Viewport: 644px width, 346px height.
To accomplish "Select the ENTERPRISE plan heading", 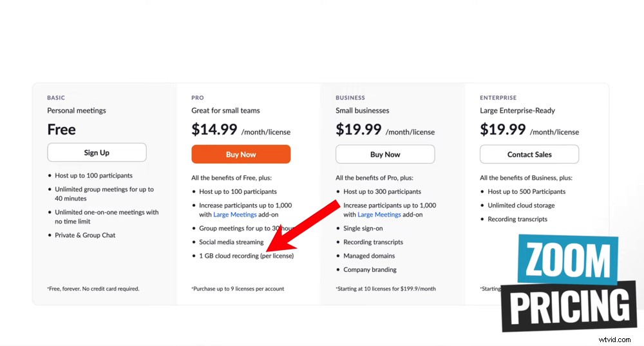I will [x=498, y=98].
